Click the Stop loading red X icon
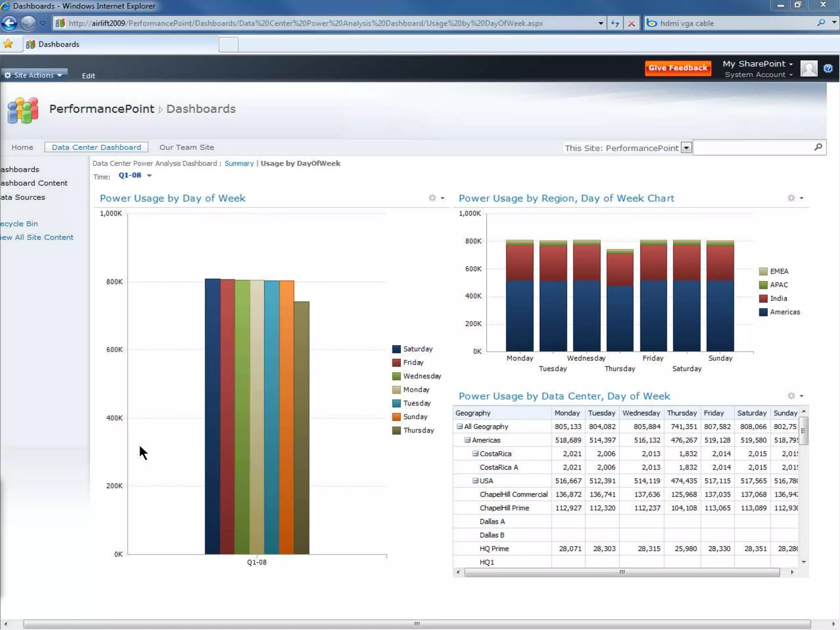 [632, 23]
